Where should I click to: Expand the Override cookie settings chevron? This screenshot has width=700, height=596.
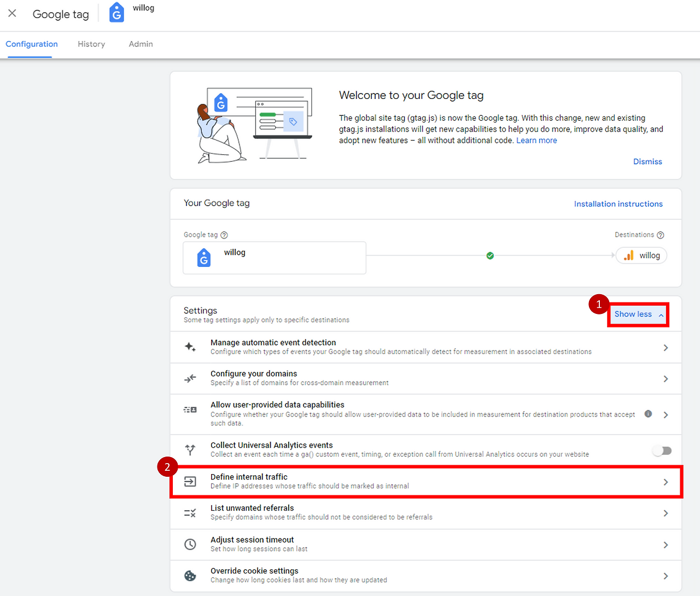click(x=666, y=576)
